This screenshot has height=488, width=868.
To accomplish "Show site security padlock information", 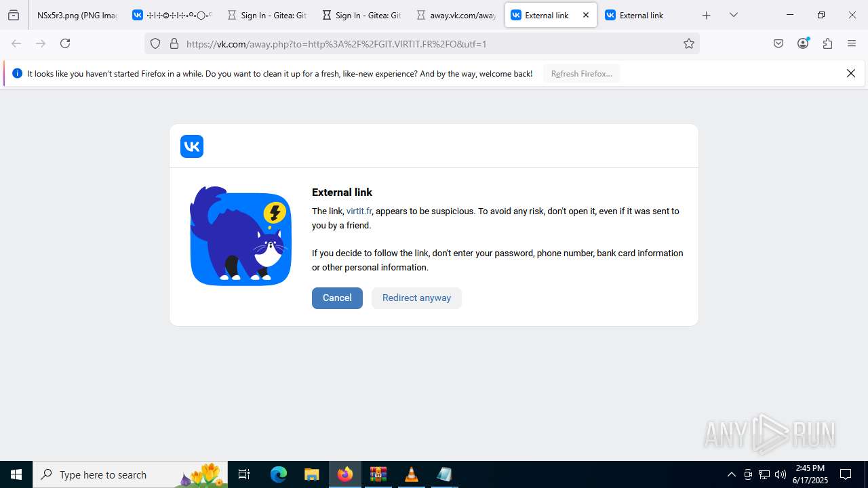I will (174, 43).
